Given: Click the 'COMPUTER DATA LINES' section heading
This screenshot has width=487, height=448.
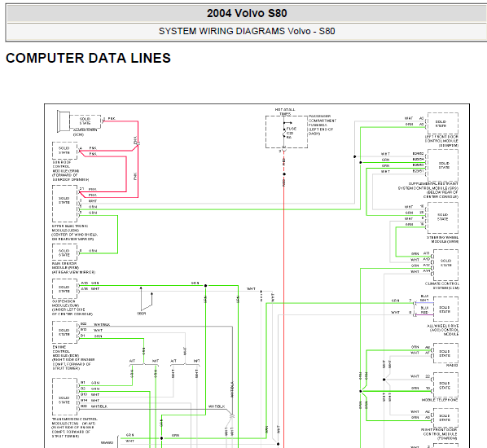Looking at the screenshot, I should click(88, 58).
